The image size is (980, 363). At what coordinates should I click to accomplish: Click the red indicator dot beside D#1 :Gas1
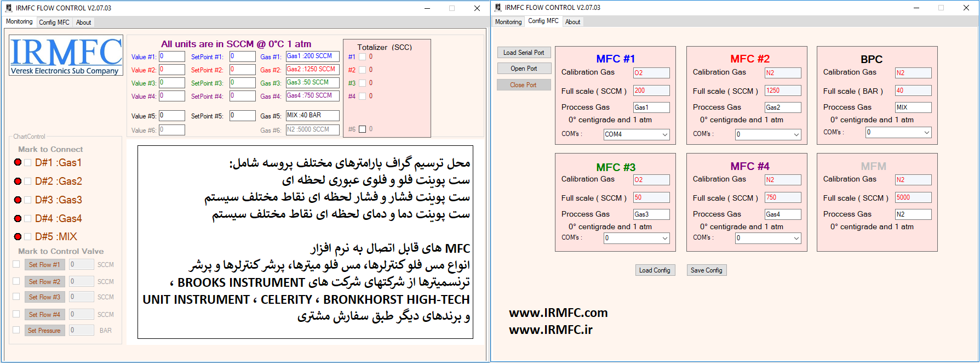[x=18, y=162]
